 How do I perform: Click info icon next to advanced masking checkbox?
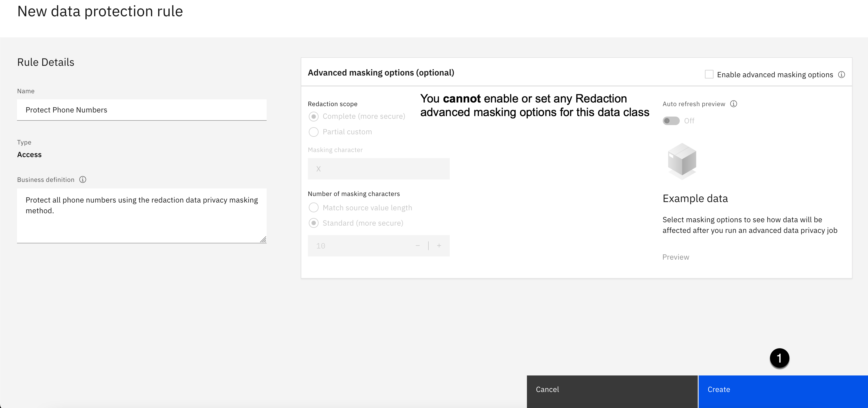coord(841,75)
